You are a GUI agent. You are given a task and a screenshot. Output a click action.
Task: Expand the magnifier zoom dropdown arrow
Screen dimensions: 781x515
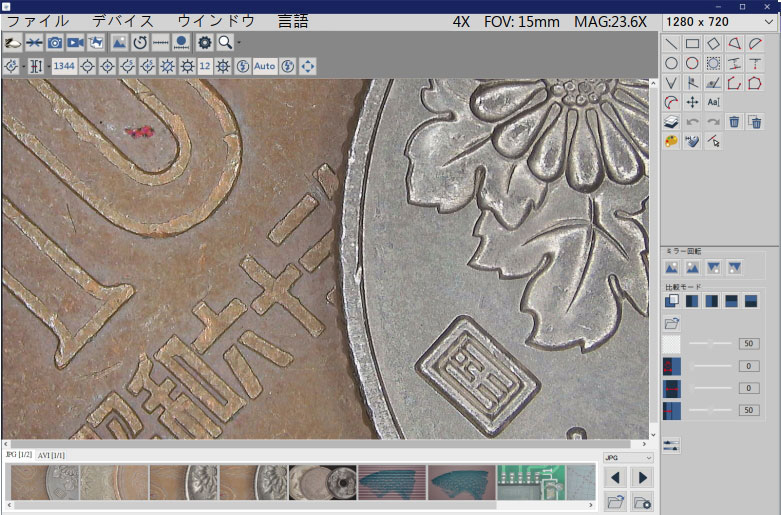[238, 43]
